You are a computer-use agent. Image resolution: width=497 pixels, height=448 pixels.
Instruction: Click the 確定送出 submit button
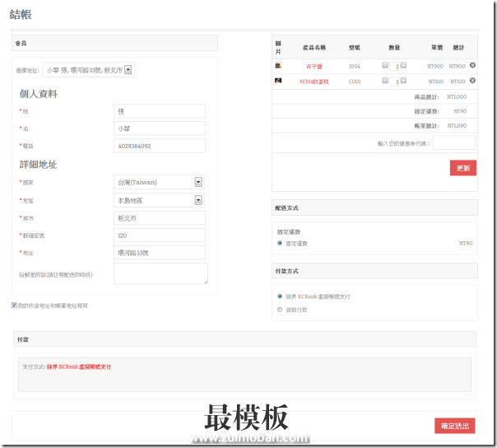pyautogui.click(x=454, y=426)
